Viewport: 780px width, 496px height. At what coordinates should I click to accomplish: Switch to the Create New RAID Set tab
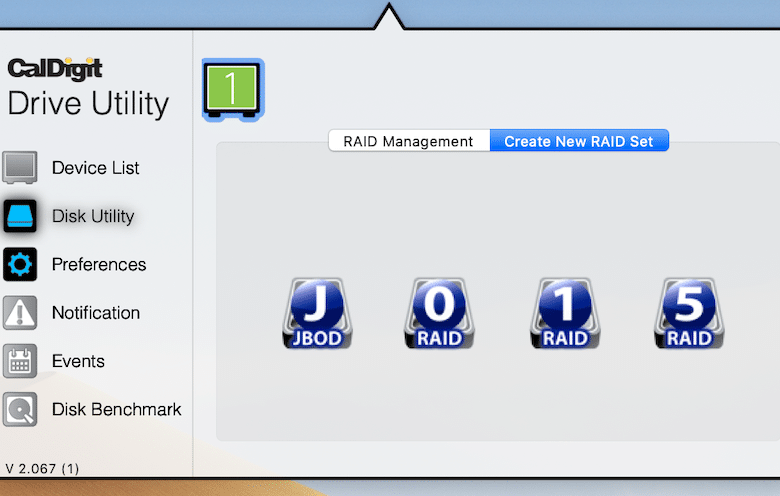[x=579, y=141]
